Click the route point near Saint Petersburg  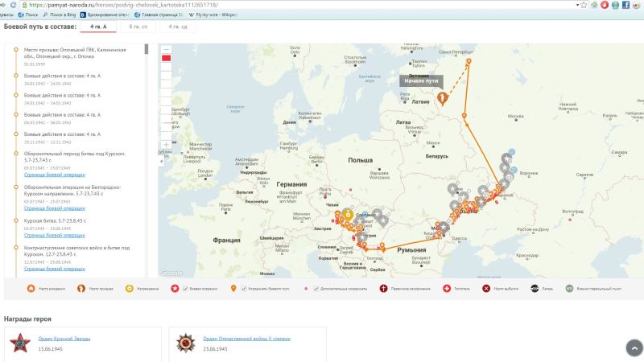[x=469, y=62]
